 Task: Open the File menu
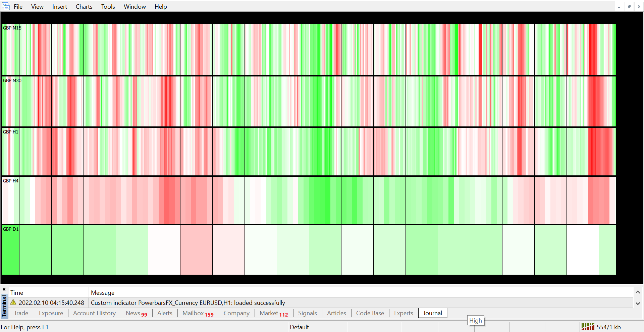click(18, 7)
